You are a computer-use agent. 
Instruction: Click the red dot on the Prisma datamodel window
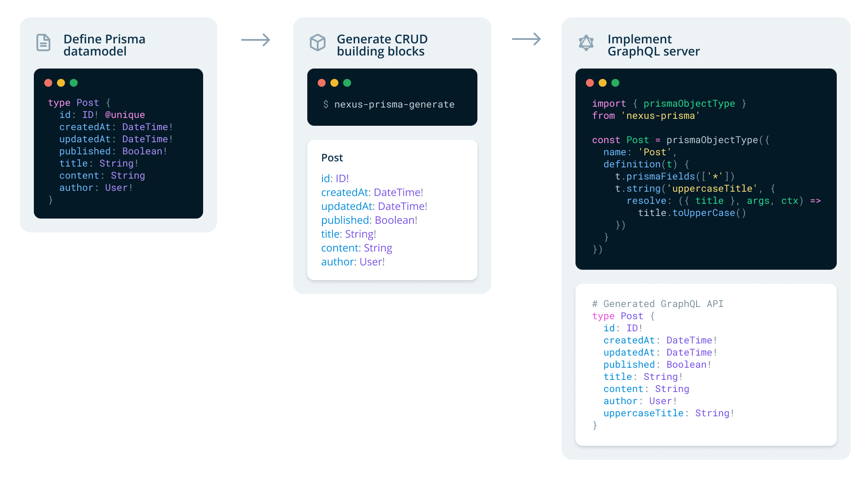[49, 82]
